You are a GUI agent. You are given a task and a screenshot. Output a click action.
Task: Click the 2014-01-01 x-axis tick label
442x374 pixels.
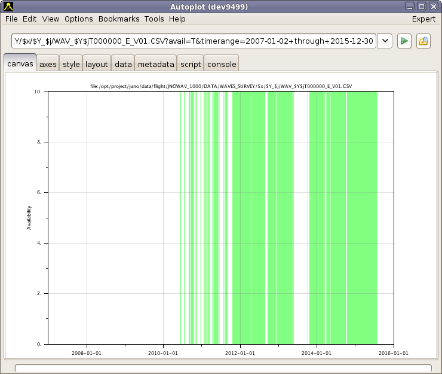tap(317, 353)
